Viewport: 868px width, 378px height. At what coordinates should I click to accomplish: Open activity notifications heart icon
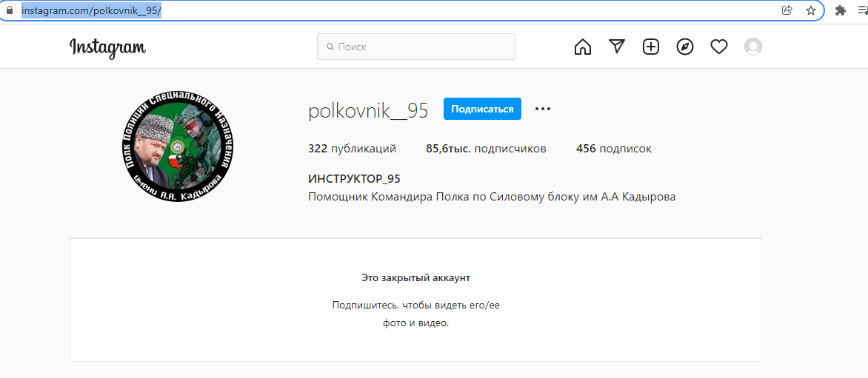pos(718,47)
